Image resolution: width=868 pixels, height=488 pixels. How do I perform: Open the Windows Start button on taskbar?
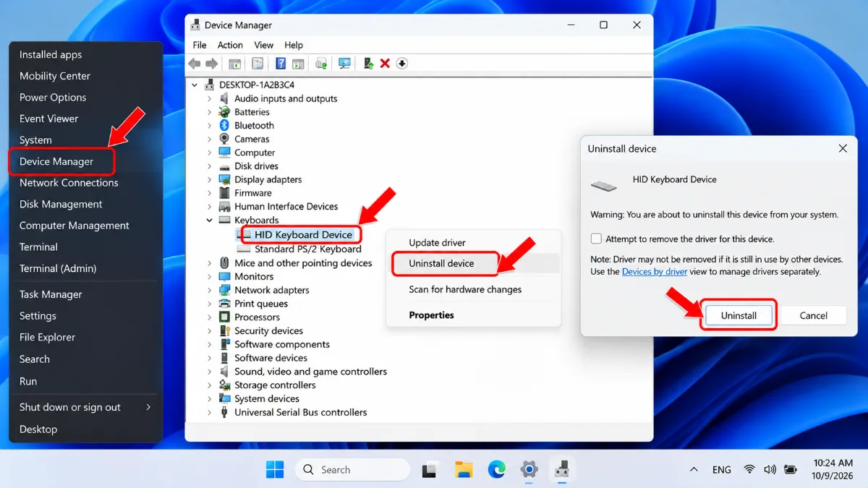(275, 470)
